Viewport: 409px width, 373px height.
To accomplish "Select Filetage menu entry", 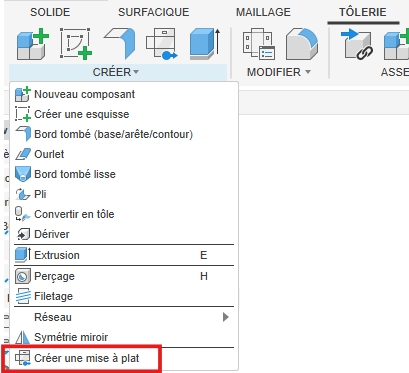I will click(x=124, y=296).
